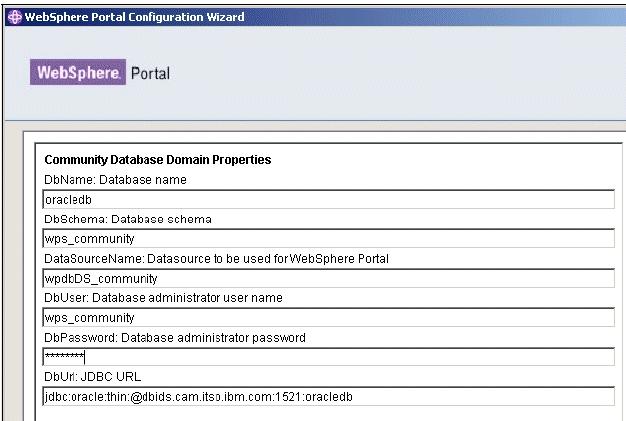Focus the DbSchema database schema field
Viewport: 626px width, 421px height.
(329, 238)
